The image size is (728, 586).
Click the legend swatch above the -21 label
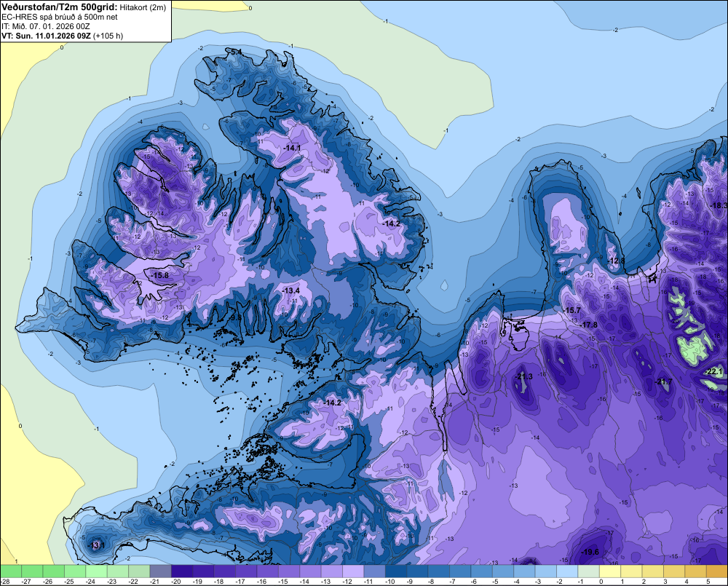pyautogui.click(x=161, y=571)
